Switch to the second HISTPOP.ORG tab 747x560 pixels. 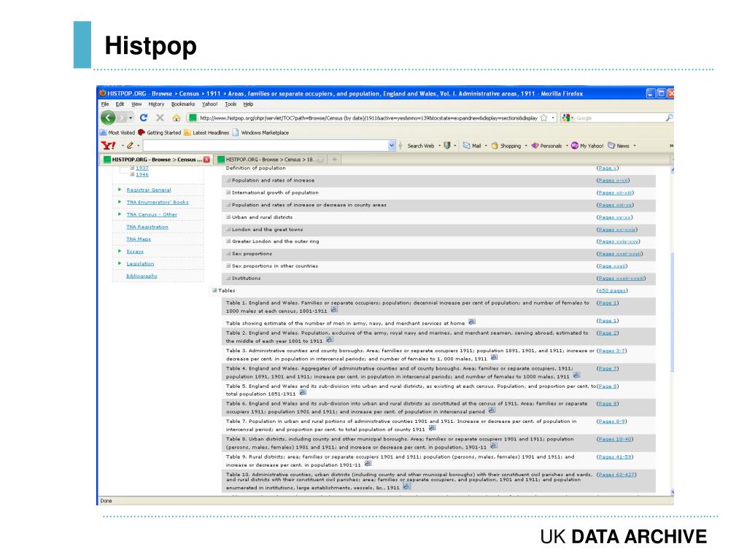270,160
